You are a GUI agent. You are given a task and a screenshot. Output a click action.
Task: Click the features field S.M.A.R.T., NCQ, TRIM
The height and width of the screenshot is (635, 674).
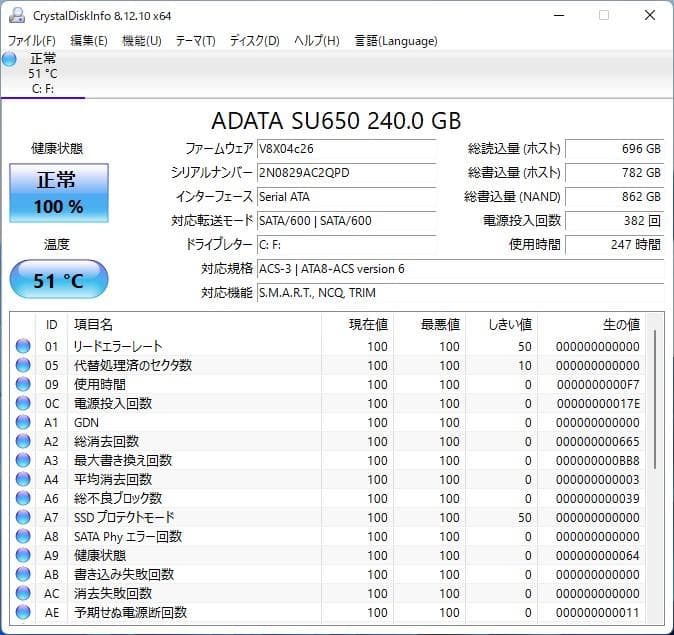460,293
